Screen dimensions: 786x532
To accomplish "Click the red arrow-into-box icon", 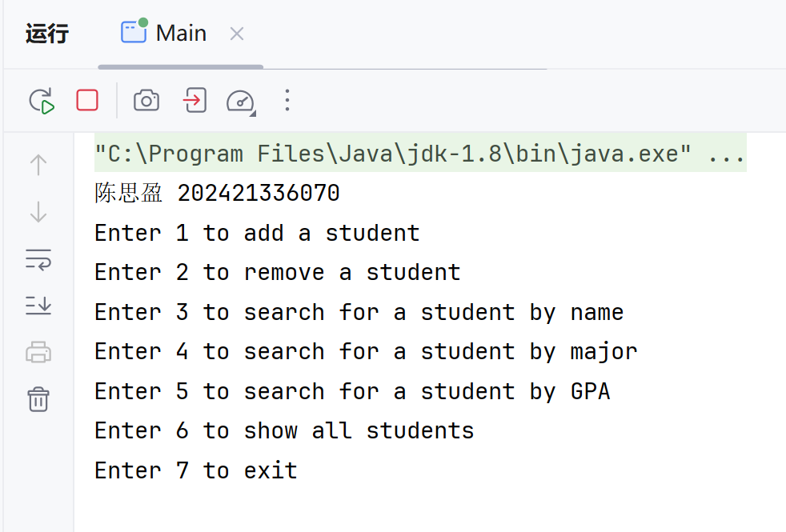I will coord(194,101).
